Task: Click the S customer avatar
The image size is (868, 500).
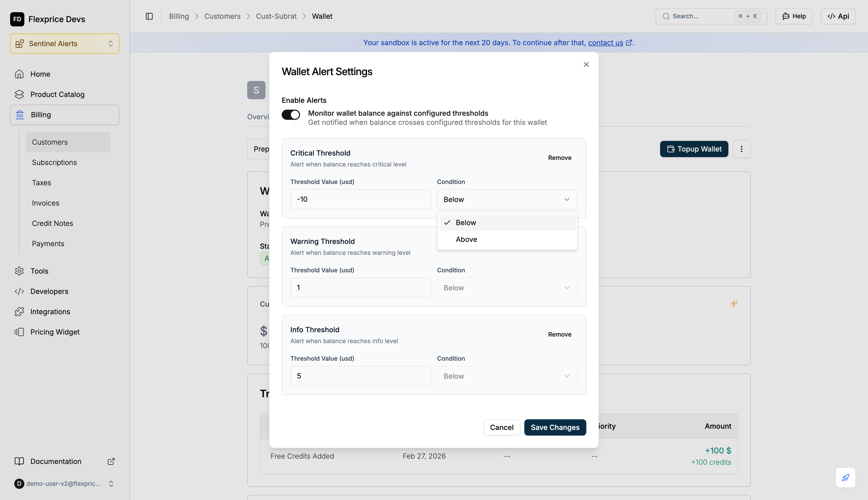Action: coord(256,90)
